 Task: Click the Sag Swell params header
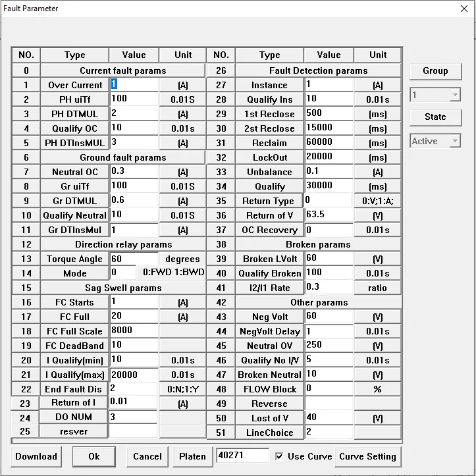[123, 288]
